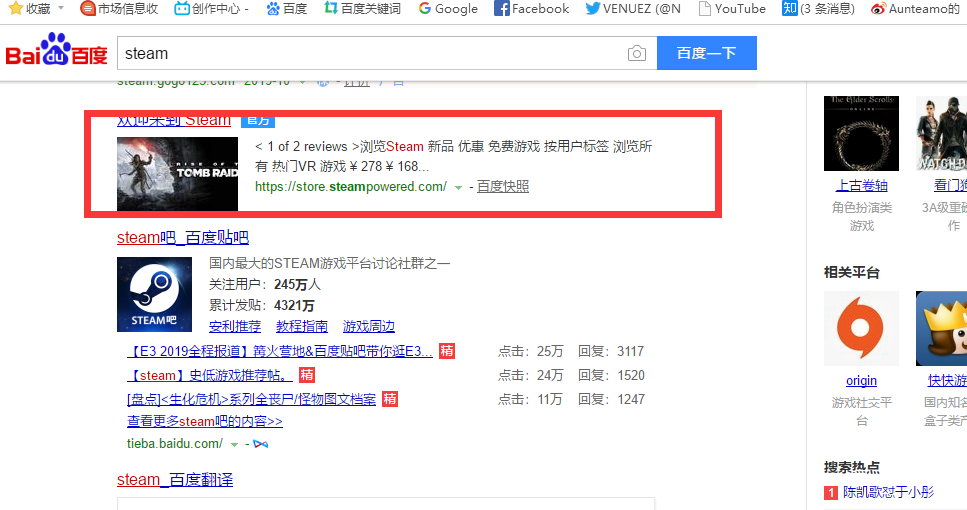
Task: Open the 创作中心 bookmark
Action: point(212,9)
